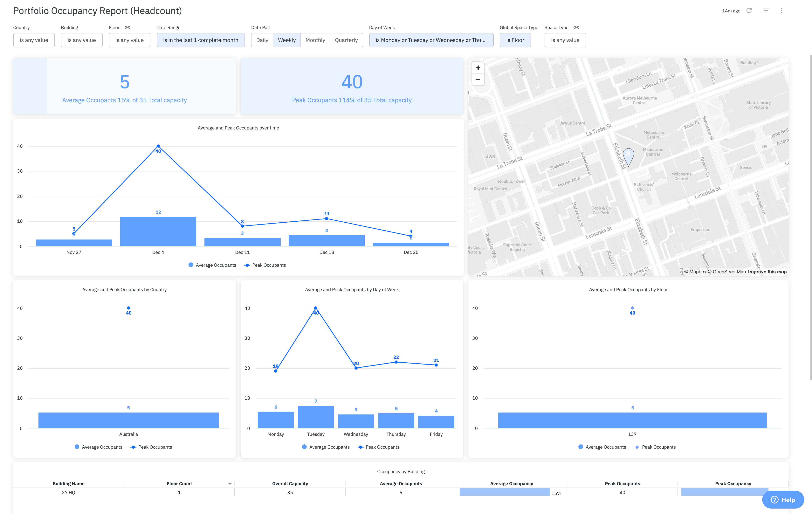The image size is (812, 514).
Task: Toggle Average Occupants legend in Country chart
Action: [x=98, y=447]
